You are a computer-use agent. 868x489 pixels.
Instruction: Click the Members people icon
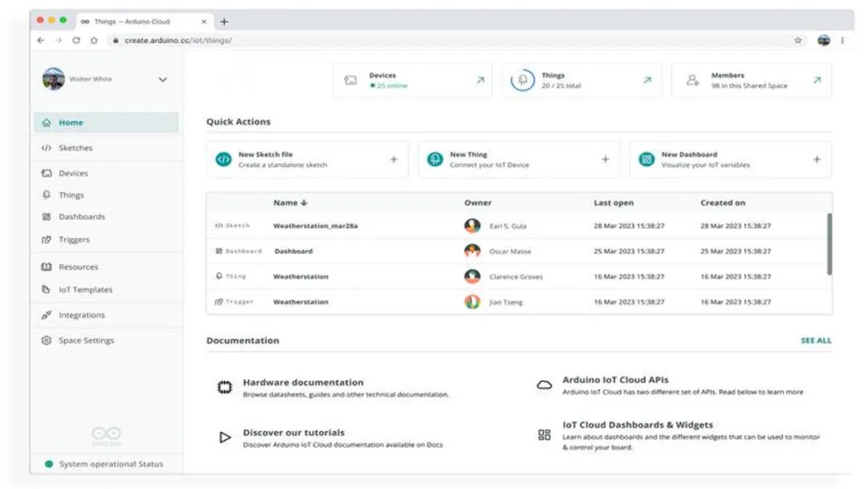693,80
